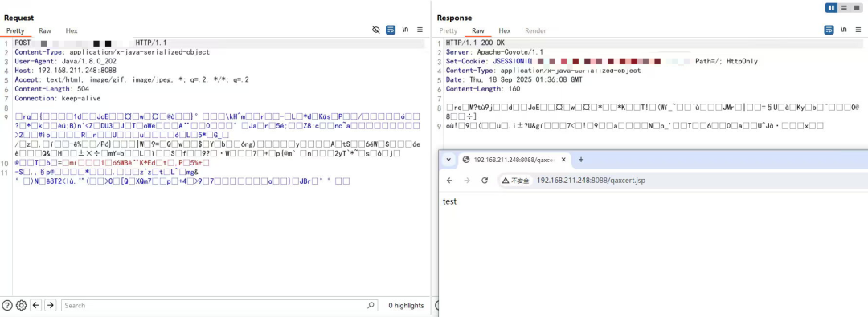Open search settings gear icon
The image size is (868, 317).
(21, 306)
